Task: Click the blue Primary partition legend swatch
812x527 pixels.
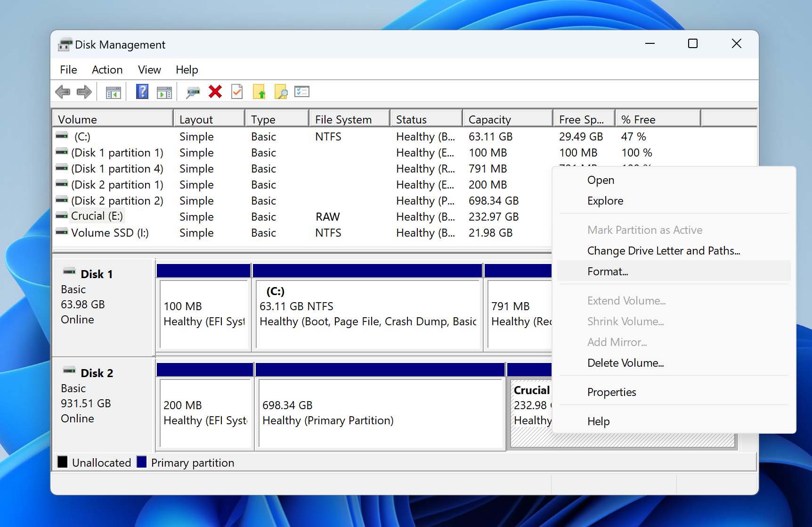Action: [x=141, y=462]
